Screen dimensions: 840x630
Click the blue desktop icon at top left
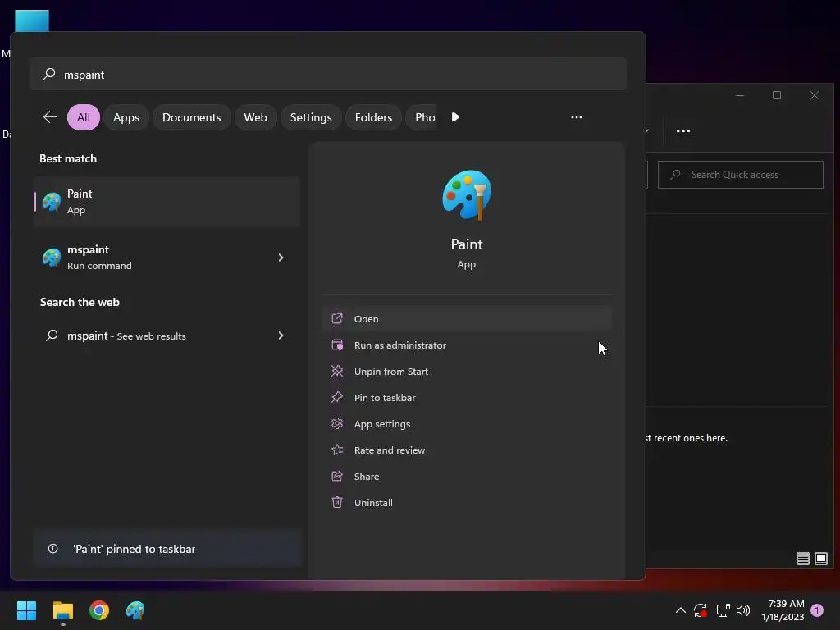pos(32,21)
